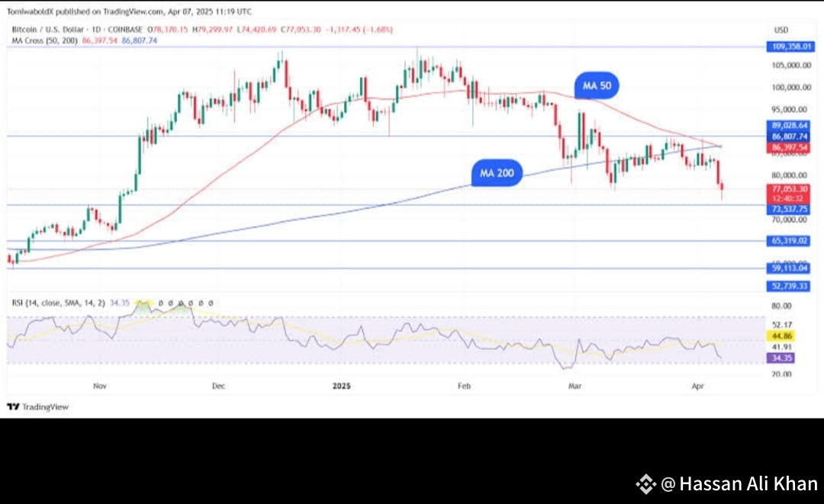Select the blue MA 50 callout label
The image size is (824, 504).
[597, 85]
